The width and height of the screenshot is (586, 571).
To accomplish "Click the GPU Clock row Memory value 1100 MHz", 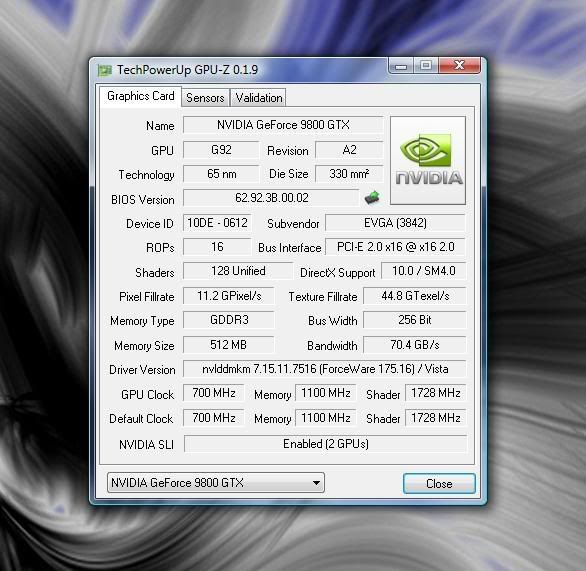I will pyautogui.click(x=326, y=393).
